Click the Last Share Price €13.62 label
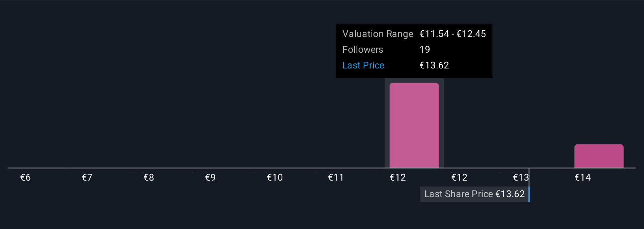 click(474, 194)
